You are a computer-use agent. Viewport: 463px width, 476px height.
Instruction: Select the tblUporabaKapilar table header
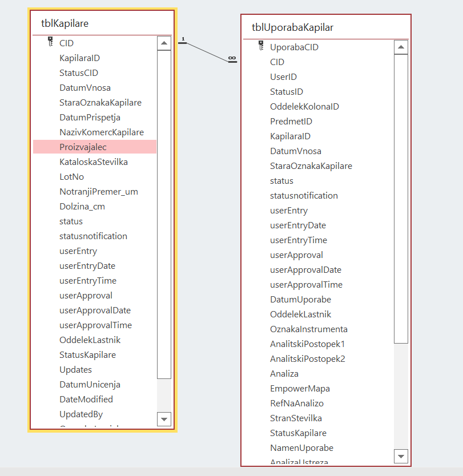[325, 27]
